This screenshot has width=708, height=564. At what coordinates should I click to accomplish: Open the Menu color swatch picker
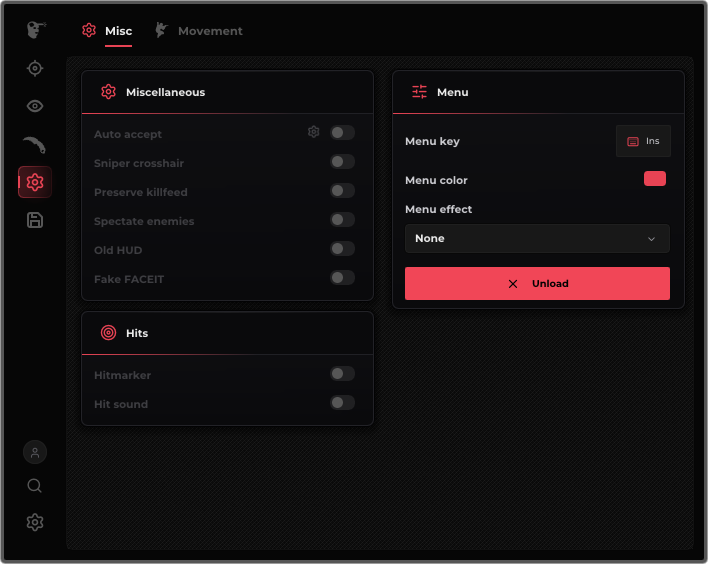click(655, 179)
